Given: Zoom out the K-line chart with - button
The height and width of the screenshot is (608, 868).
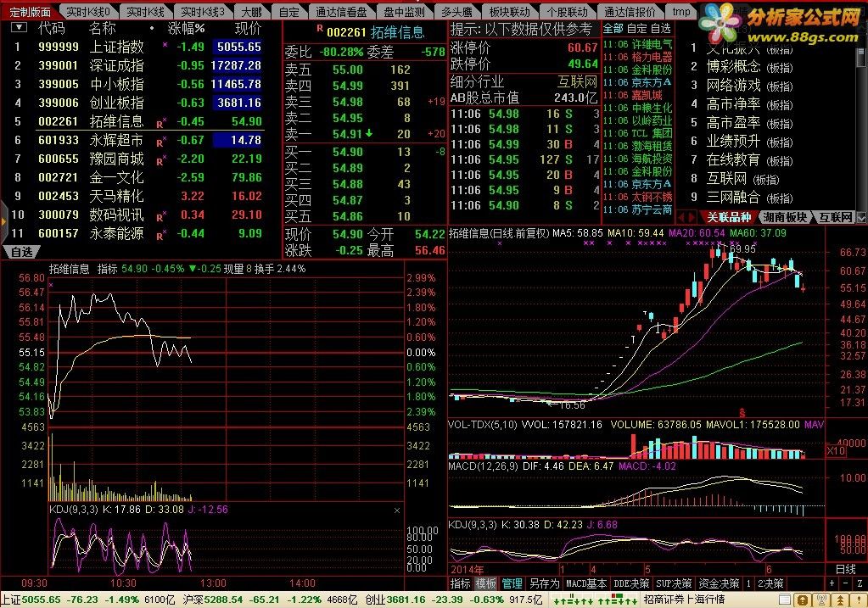Looking at the screenshot, I should coord(845,583).
